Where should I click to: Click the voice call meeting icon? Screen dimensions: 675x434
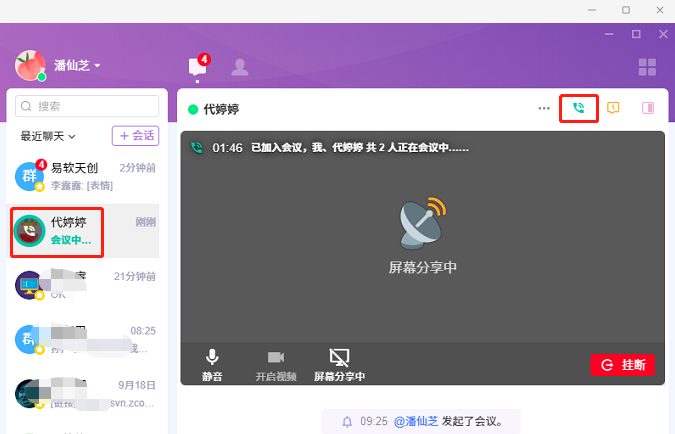[x=578, y=108]
